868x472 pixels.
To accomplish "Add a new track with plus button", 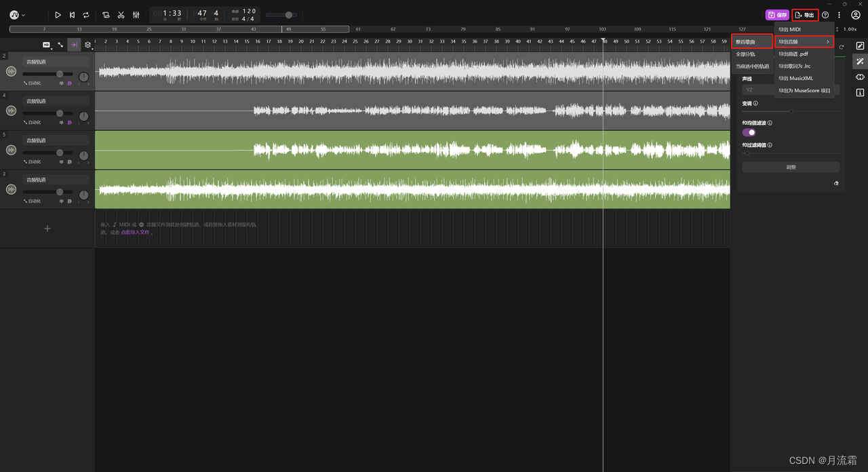I will click(47, 229).
